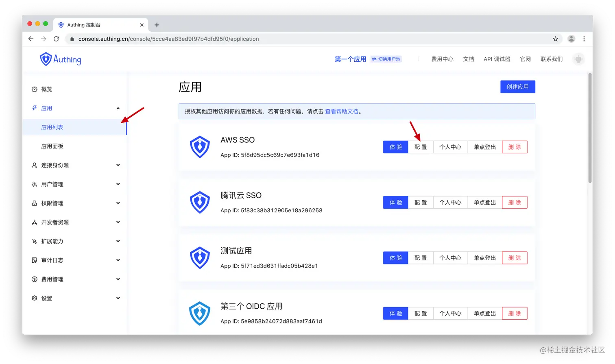
Task: Click user avatar in Authing header
Action: [x=578, y=59]
